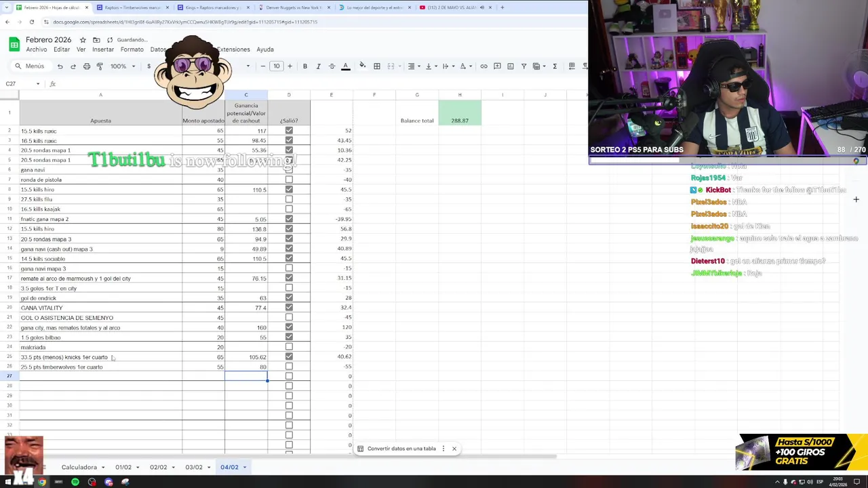Go back with the browser back arrow
This screenshot has height=488, width=868.
tap(7, 22)
